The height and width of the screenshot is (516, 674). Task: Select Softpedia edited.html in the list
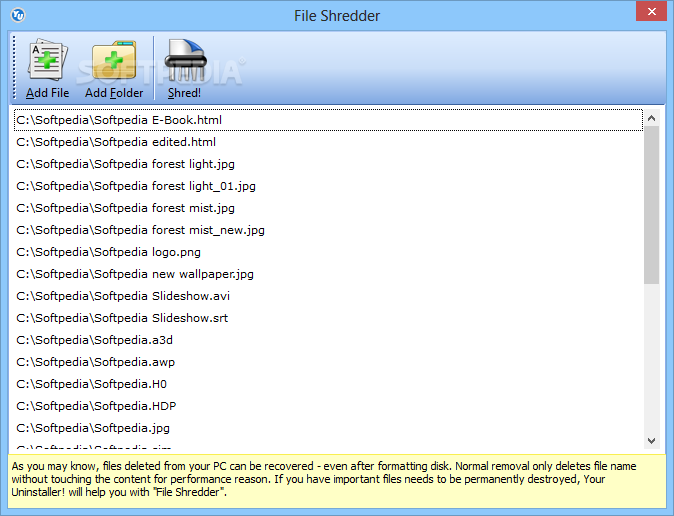pos(328,142)
